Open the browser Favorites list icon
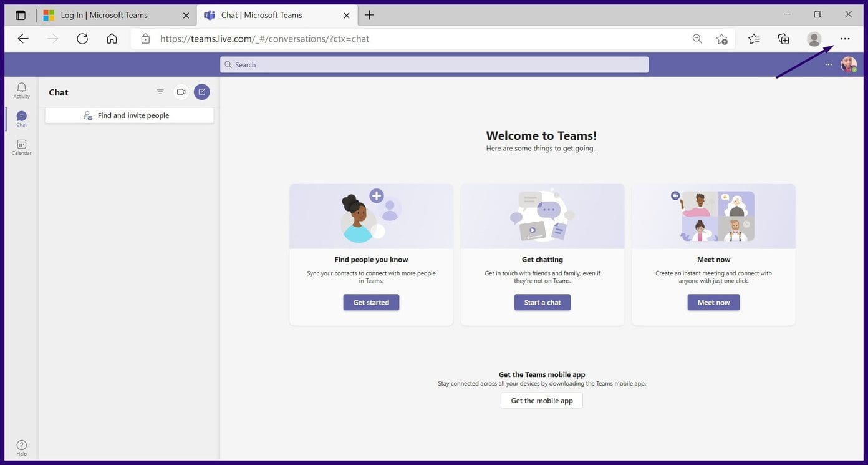Image resolution: width=868 pixels, height=465 pixels. [x=754, y=39]
